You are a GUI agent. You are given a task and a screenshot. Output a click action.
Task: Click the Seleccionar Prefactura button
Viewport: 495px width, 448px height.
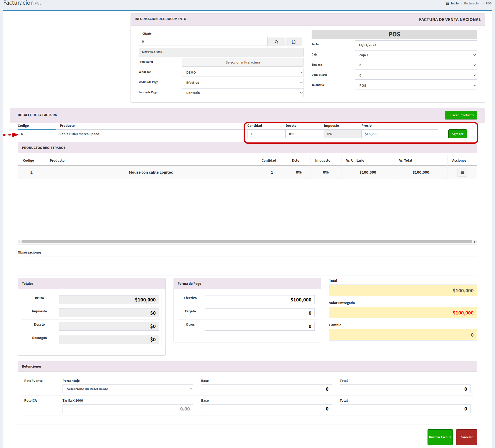tap(243, 62)
